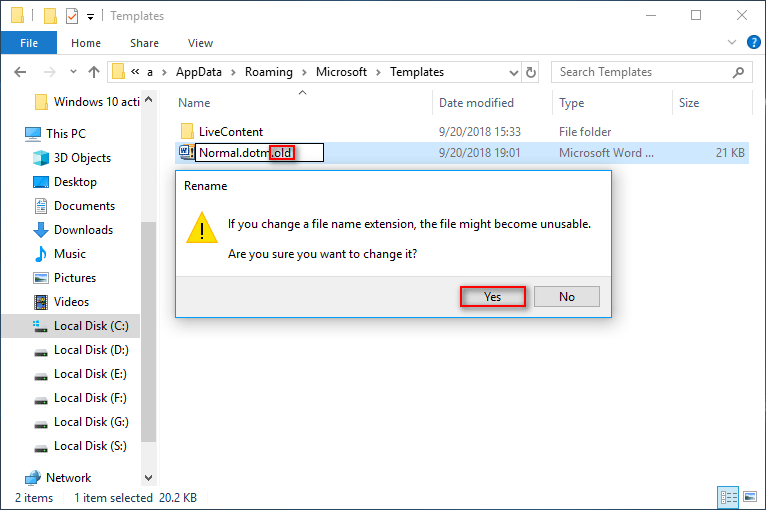Open the File ribbon tab
766x510 pixels.
click(28, 43)
